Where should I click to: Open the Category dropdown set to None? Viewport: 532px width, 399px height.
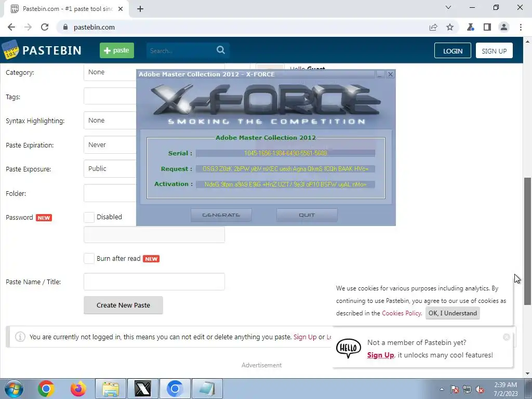tap(110, 72)
